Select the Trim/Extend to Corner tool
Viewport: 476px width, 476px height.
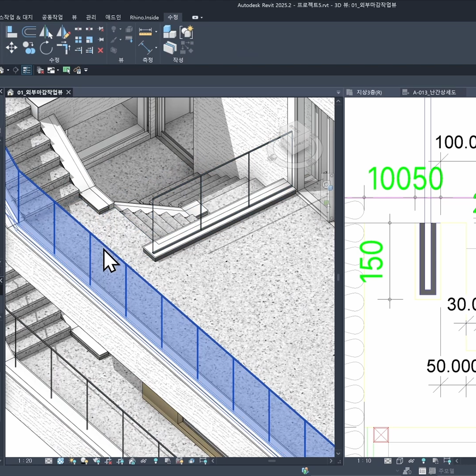point(63,48)
